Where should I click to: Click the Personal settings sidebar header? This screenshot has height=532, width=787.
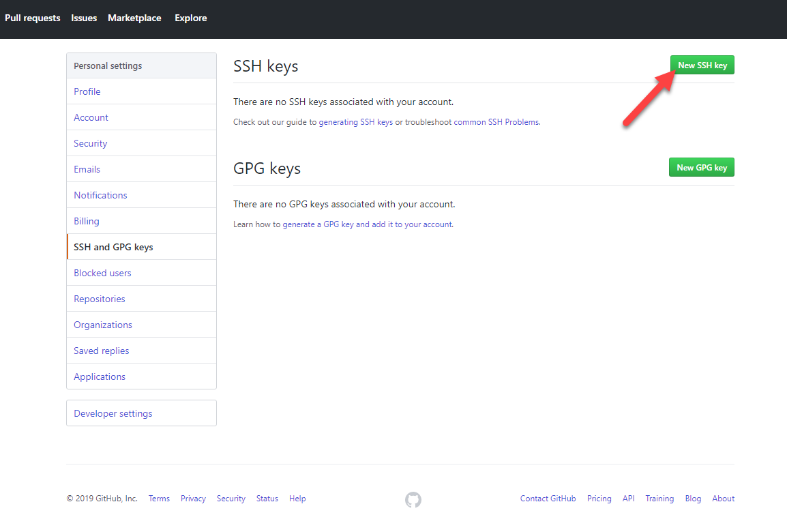142,65
